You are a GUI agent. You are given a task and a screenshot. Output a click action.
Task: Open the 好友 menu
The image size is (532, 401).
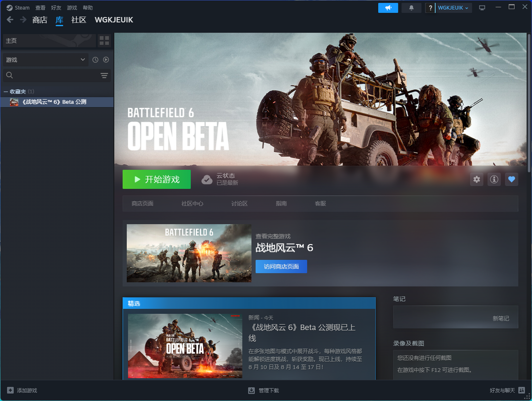(56, 7)
